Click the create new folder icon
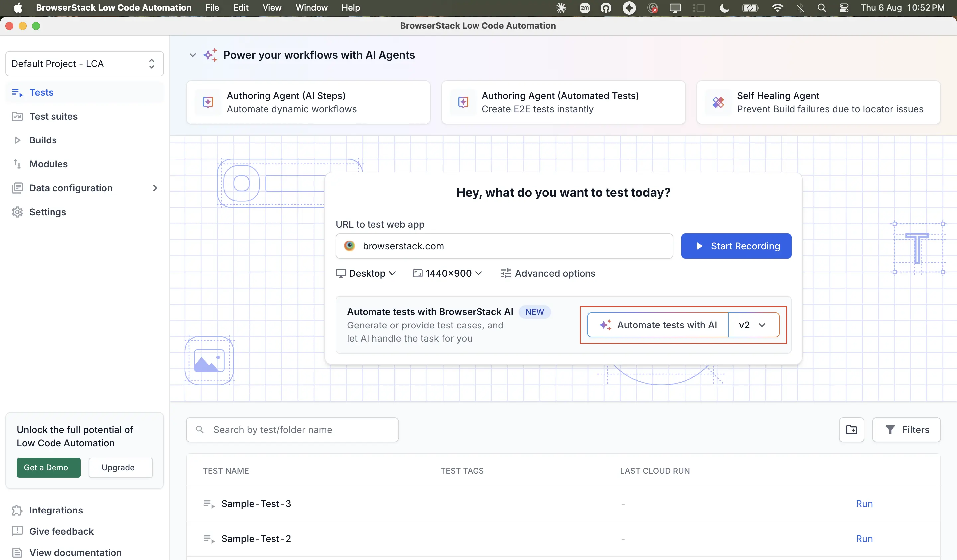 851,430
